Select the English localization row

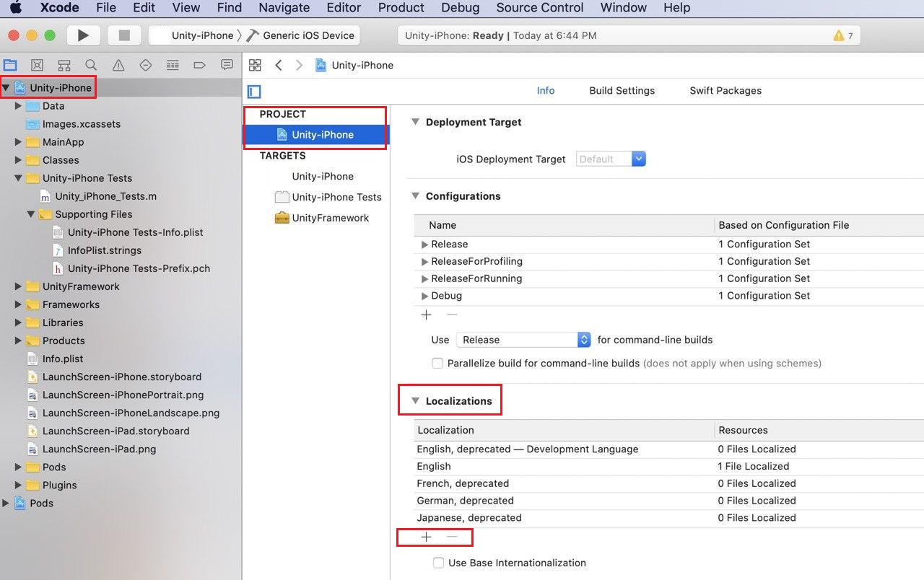click(669, 467)
